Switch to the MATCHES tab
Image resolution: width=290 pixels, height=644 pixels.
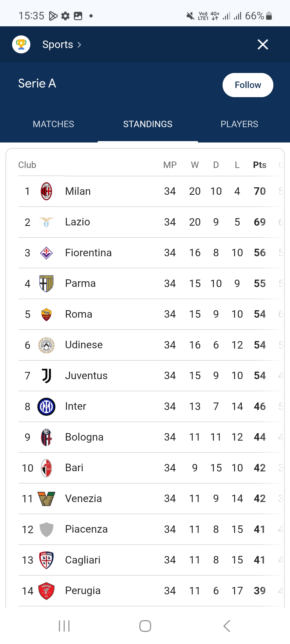point(53,124)
